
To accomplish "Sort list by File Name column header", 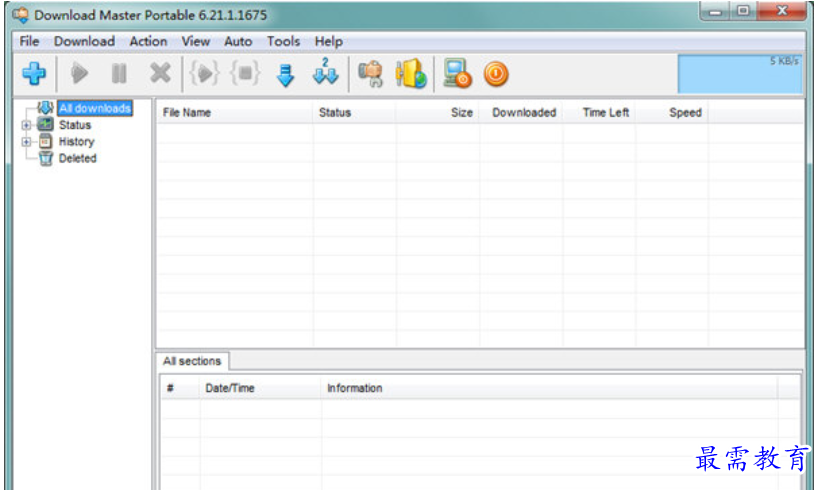I will pyautogui.click(x=187, y=113).
